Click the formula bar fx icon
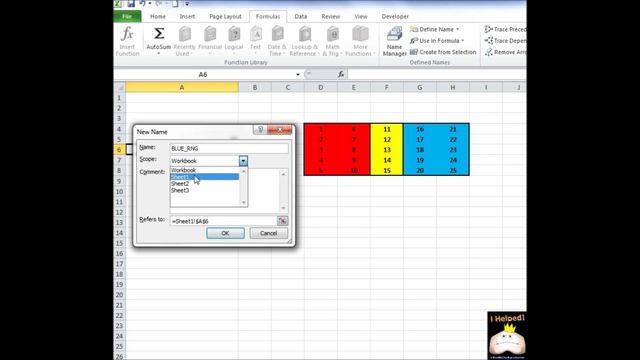Image resolution: width=640 pixels, height=360 pixels. coord(341,74)
